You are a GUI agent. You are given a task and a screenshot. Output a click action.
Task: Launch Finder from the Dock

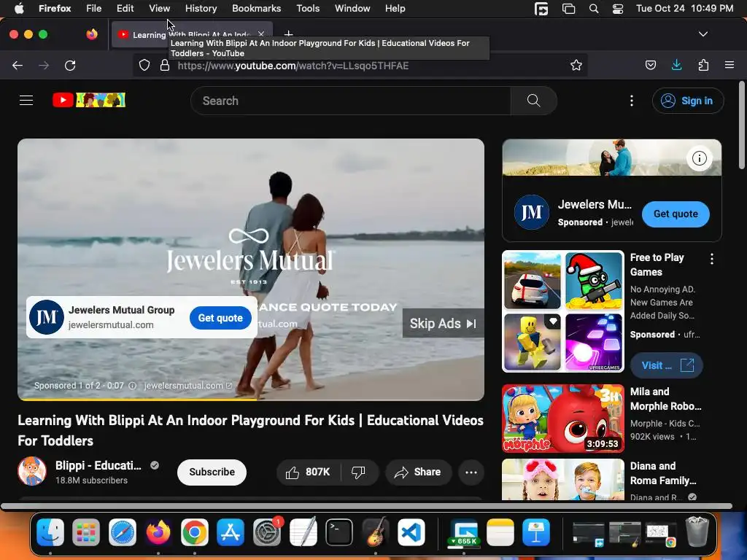pyautogui.click(x=50, y=532)
